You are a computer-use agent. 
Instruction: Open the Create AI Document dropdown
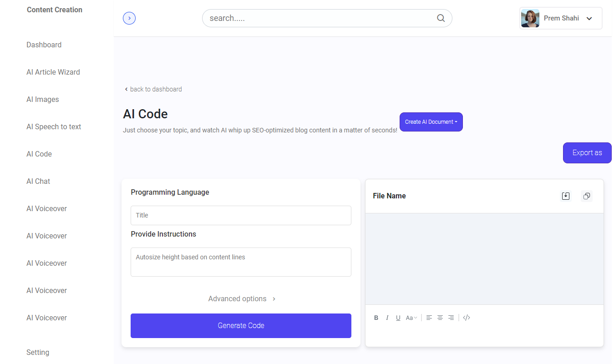click(x=431, y=122)
